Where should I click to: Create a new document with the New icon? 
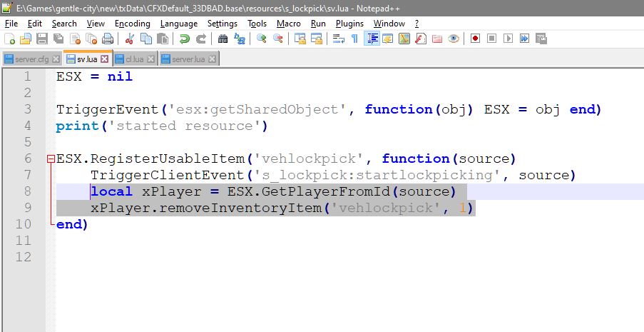point(9,39)
